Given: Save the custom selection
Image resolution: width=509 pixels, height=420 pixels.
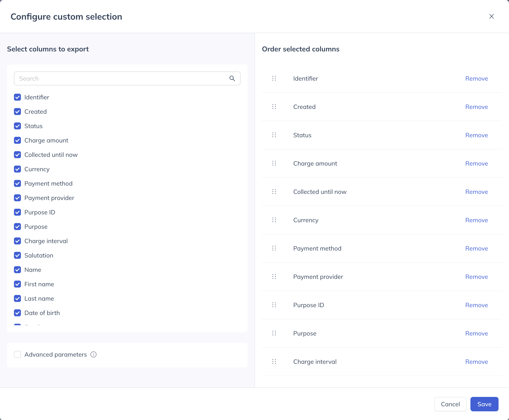Looking at the screenshot, I should click(x=484, y=404).
